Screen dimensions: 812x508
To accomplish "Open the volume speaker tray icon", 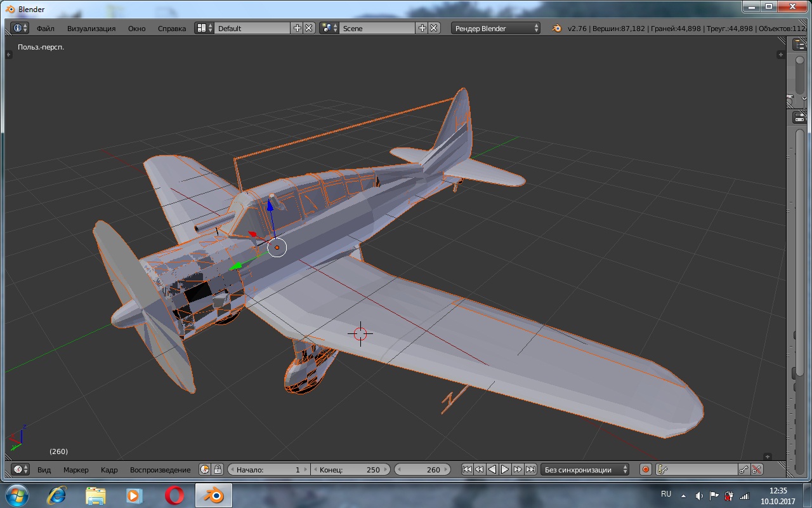I will pyautogui.click(x=699, y=495).
